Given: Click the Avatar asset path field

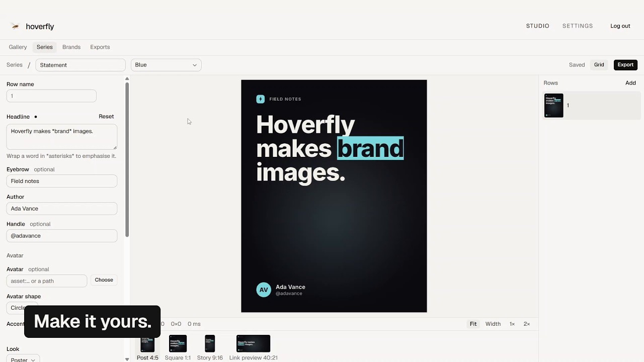Looking at the screenshot, I should click(x=47, y=281).
